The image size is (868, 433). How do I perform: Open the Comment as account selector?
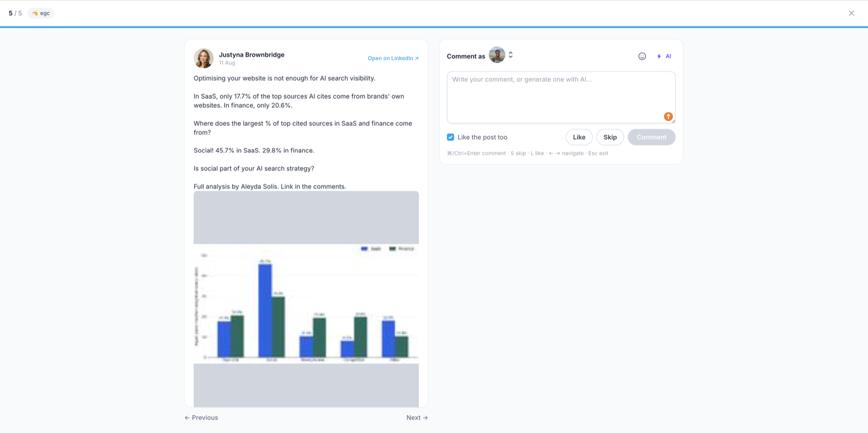510,55
